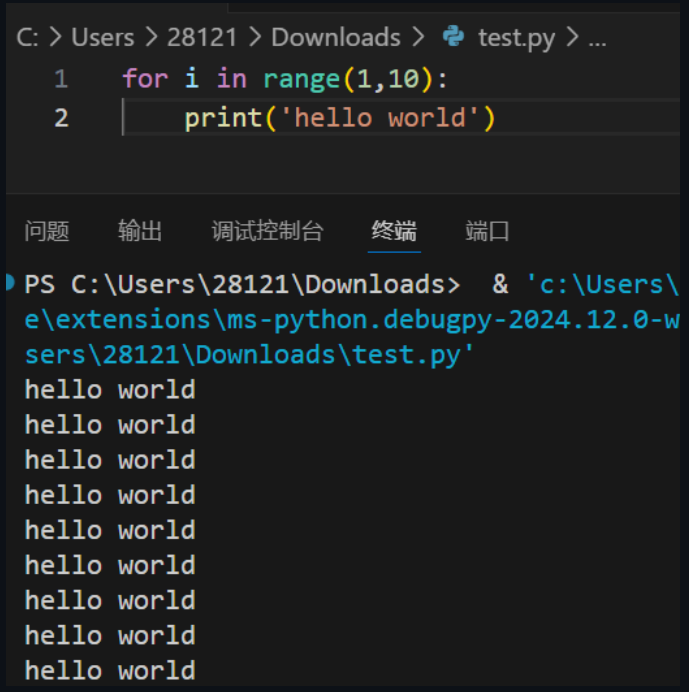Expand the 'Downloads' breadcrumb folder
689x692 pixels.
(x=335, y=38)
